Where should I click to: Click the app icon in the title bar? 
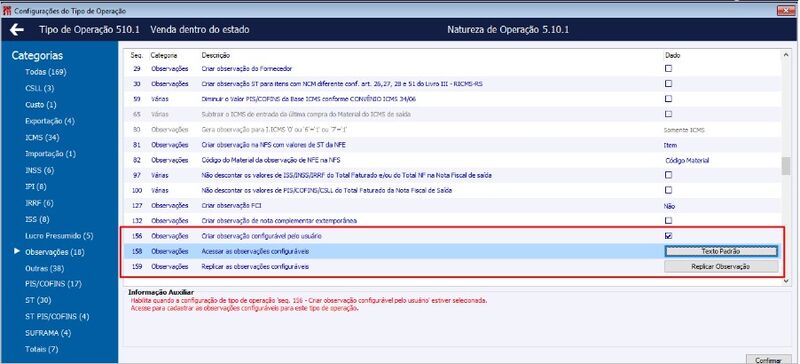pos(6,11)
